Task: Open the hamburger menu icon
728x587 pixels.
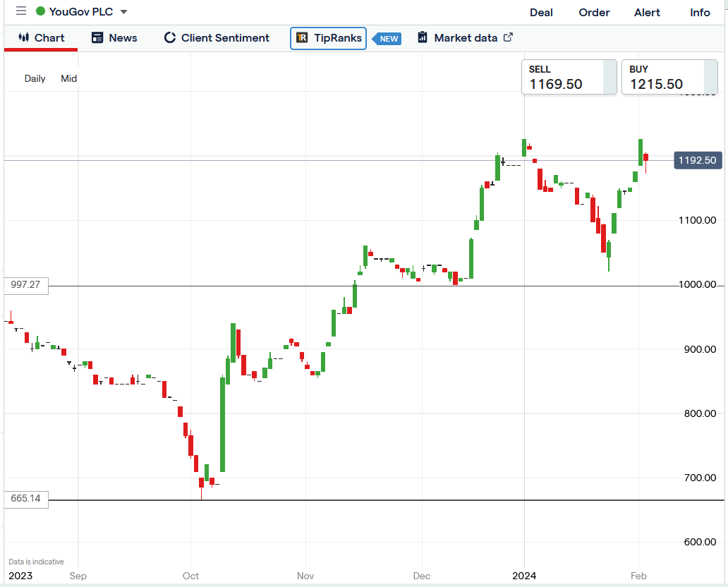Action: (21, 11)
